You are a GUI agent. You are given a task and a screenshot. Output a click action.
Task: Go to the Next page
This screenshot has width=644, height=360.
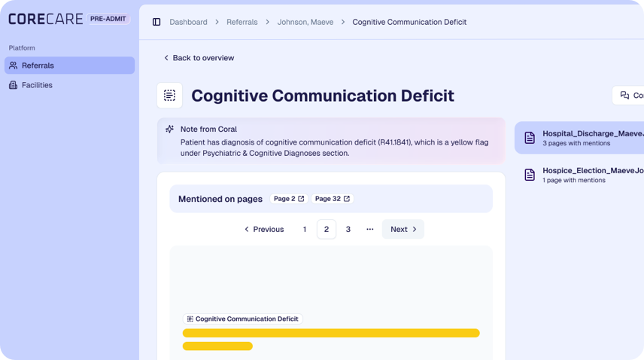[403, 229]
